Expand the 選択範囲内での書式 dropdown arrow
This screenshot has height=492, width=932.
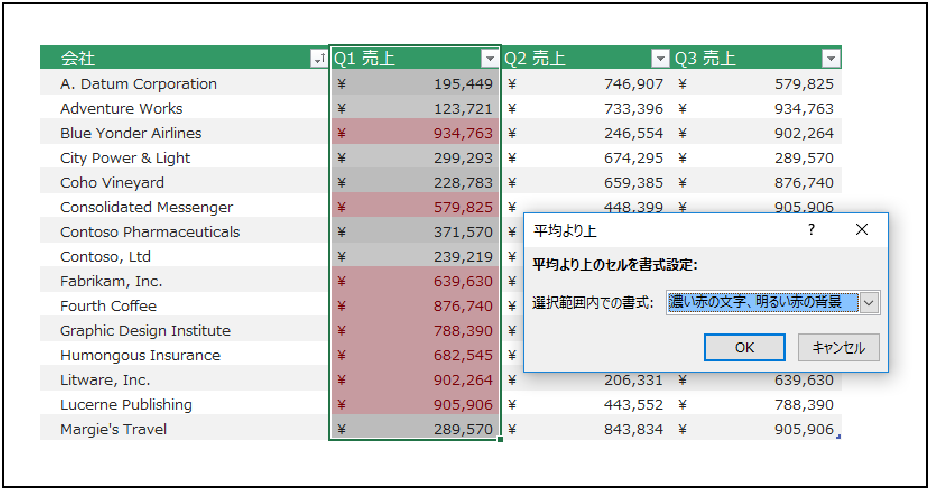(x=868, y=302)
